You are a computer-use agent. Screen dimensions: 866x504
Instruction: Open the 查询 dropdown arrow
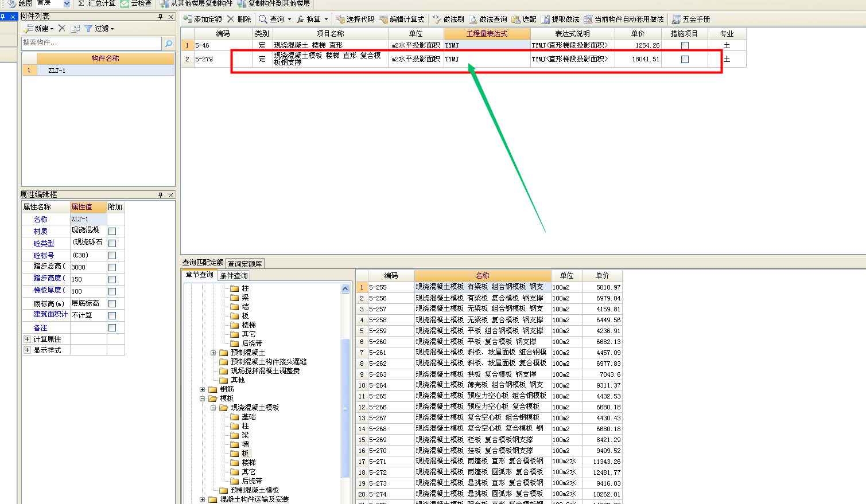point(289,19)
